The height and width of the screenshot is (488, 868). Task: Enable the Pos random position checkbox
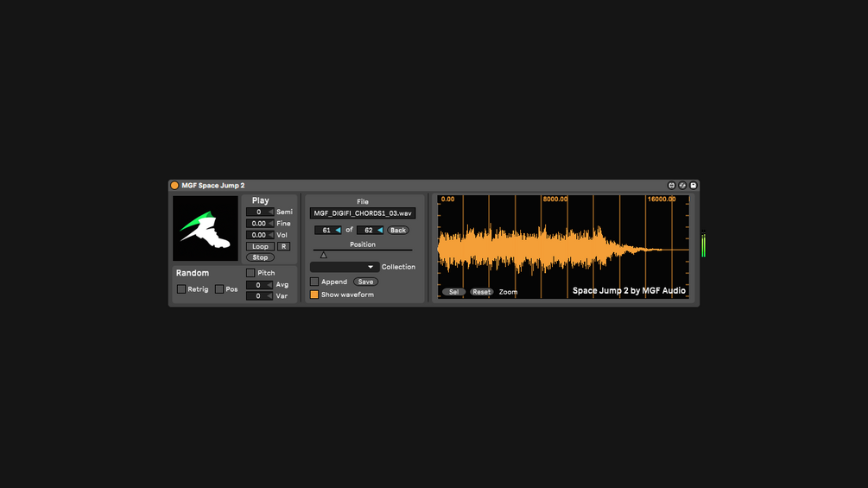tap(219, 288)
